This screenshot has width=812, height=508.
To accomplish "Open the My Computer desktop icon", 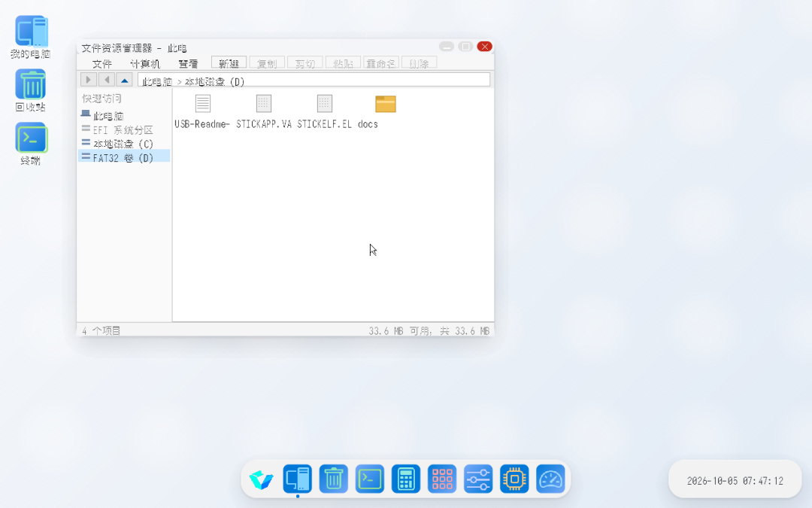I will pyautogui.click(x=31, y=37).
